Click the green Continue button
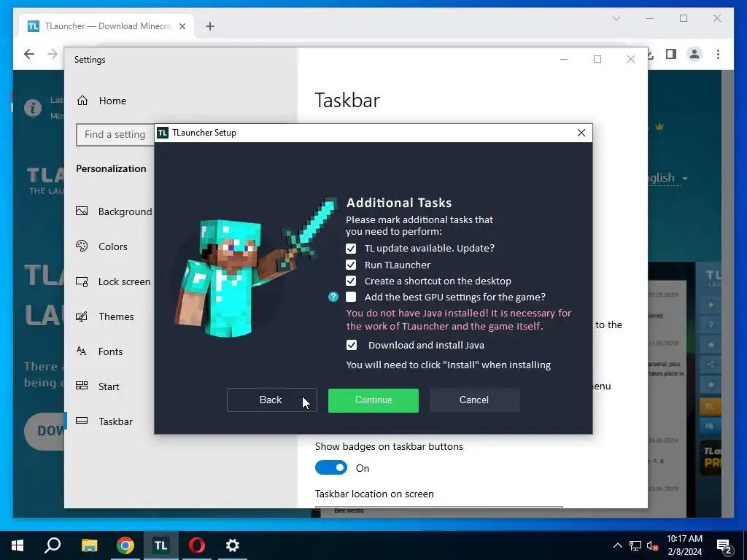The height and width of the screenshot is (560, 747). tap(373, 400)
